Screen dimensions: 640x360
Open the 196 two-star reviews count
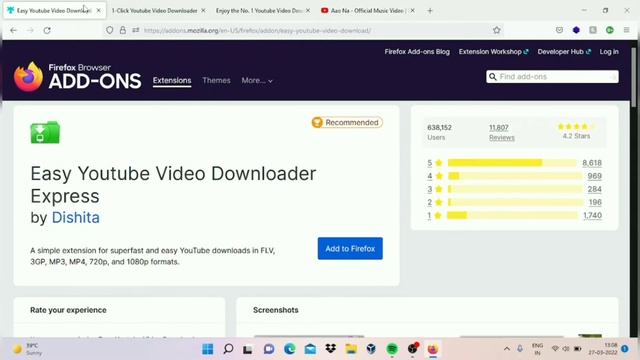[595, 202]
